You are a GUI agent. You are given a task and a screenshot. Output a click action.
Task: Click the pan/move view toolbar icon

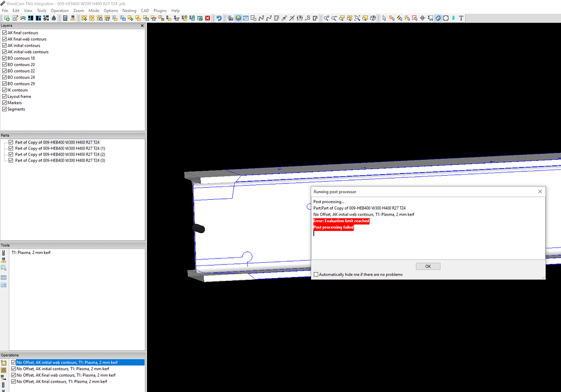coord(422,18)
